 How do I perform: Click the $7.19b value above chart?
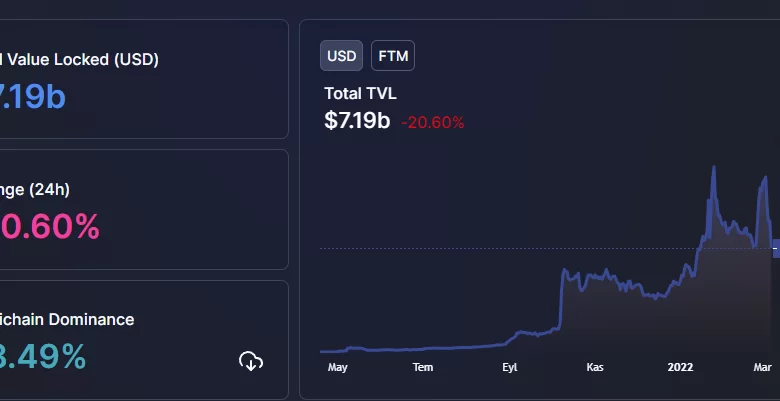point(357,121)
